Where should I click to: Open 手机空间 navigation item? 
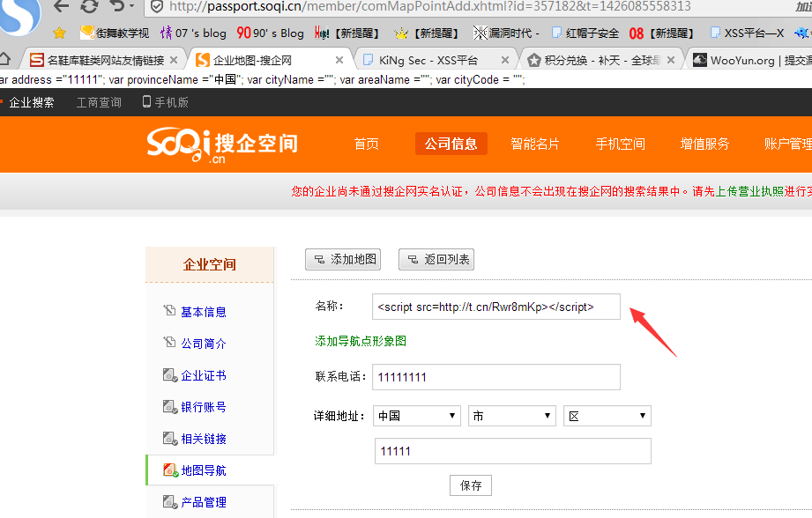[621, 144]
